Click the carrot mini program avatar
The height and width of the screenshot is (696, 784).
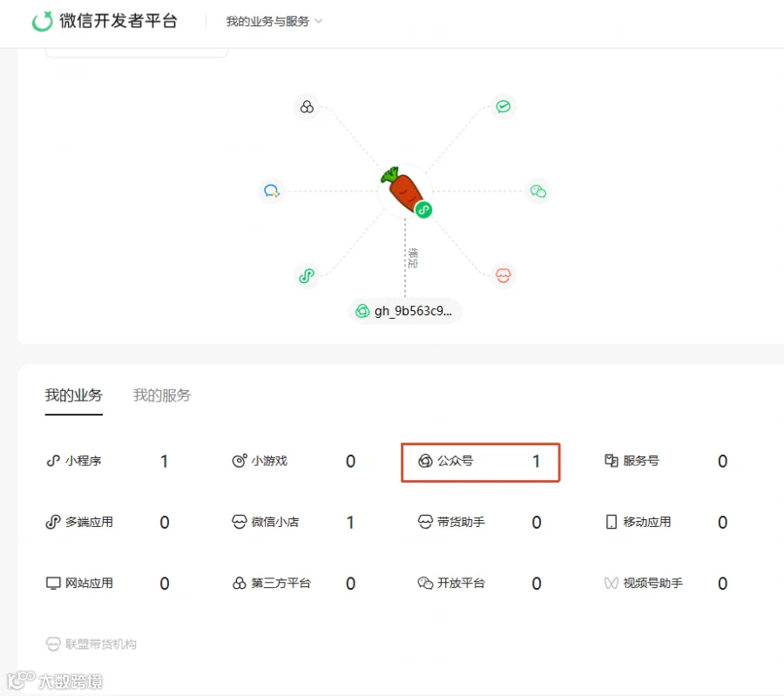coord(404,191)
